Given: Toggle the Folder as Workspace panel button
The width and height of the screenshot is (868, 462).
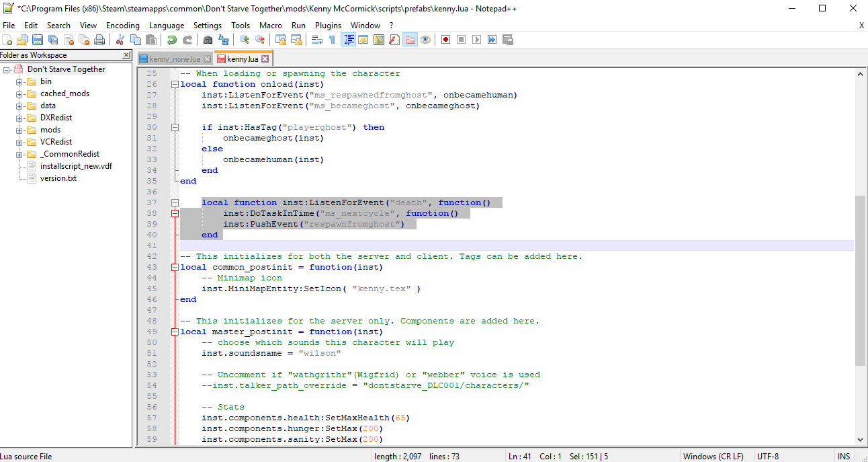Looking at the screenshot, I should point(410,40).
